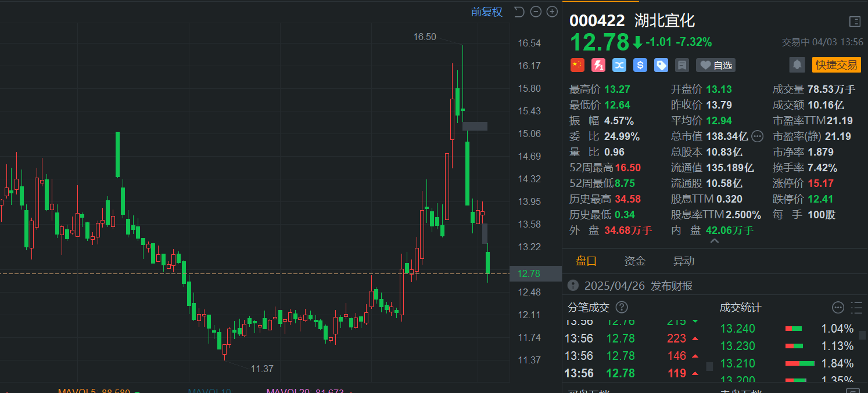868x393 pixels.
Task: Zoom in the chart with plus icon
Action: (x=552, y=12)
